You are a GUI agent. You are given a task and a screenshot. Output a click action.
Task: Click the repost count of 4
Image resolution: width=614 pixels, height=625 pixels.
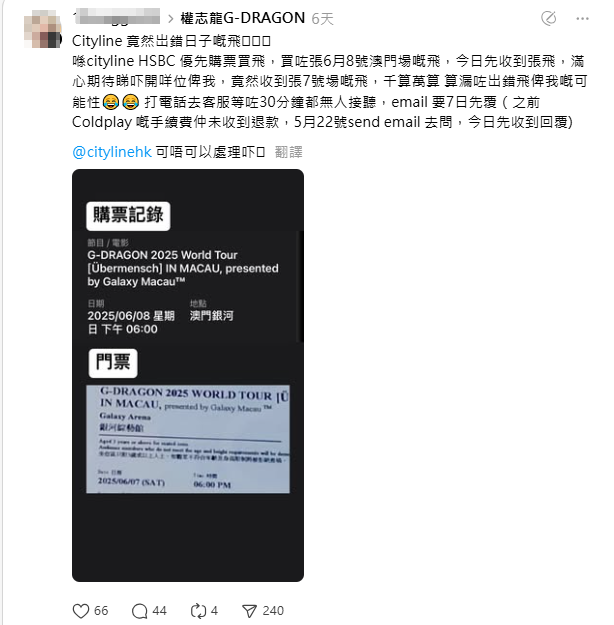214,611
